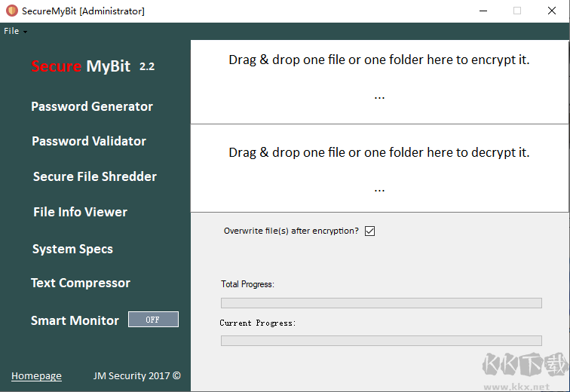The image size is (570, 392).
Task: Open the File menu
Action: (15, 31)
